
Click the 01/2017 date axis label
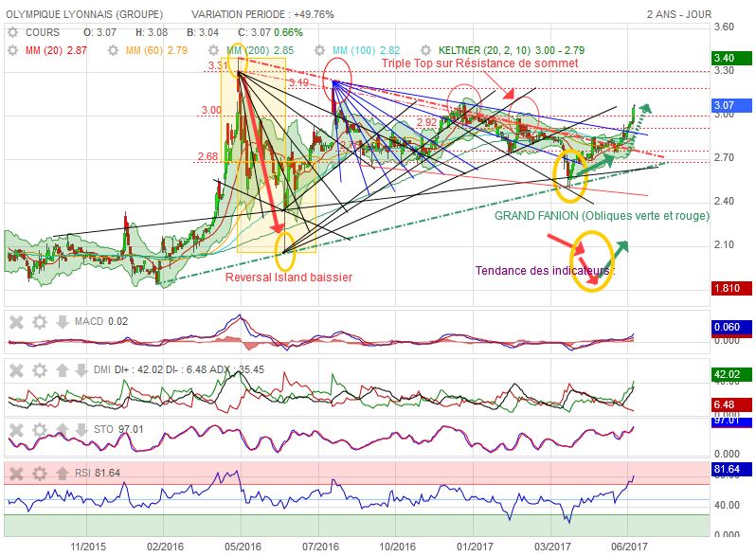point(475,547)
